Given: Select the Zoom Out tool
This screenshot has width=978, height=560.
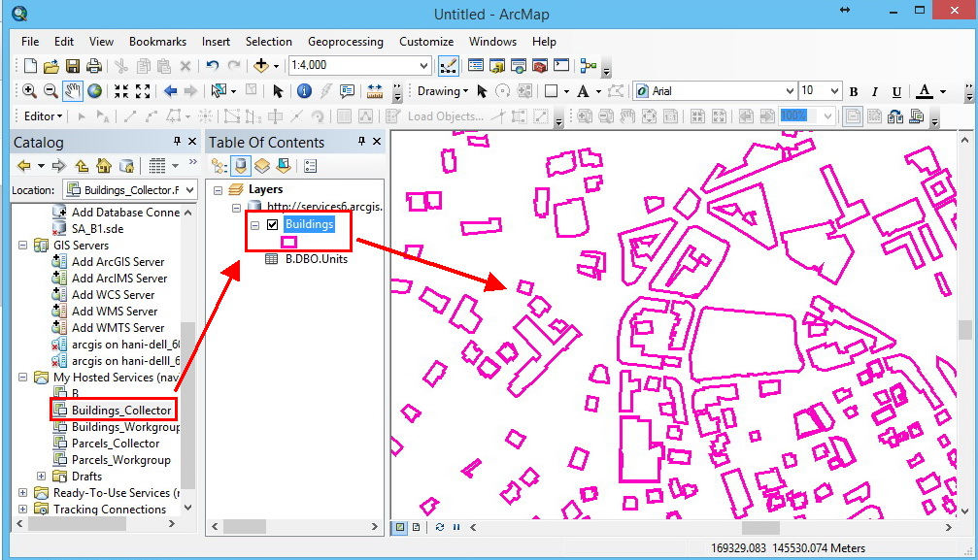Looking at the screenshot, I should (51, 91).
